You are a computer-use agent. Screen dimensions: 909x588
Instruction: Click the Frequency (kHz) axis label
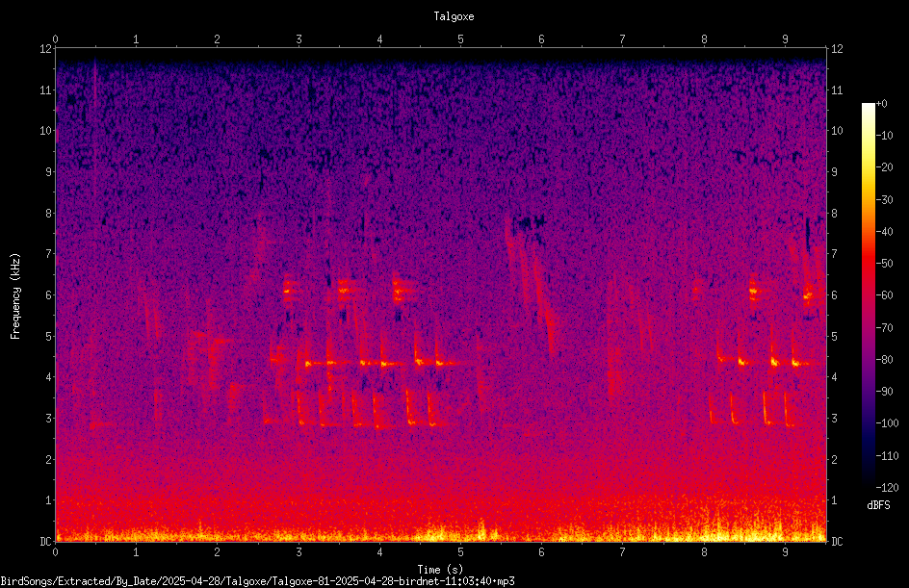(15, 295)
